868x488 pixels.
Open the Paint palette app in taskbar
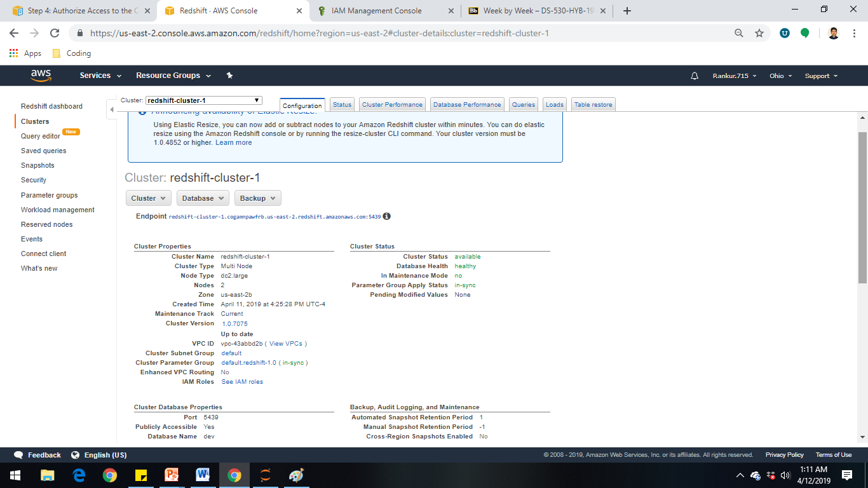(297, 475)
